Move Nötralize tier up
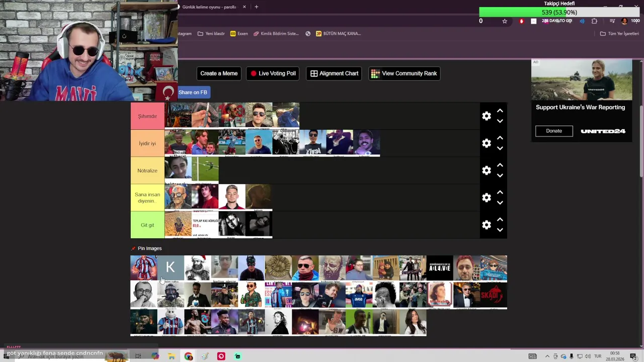The height and width of the screenshot is (362, 644). click(x=500, y=165)
